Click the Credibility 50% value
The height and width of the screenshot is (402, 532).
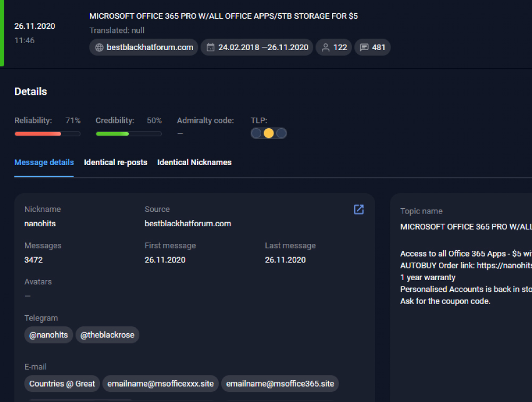click(154, 120)
